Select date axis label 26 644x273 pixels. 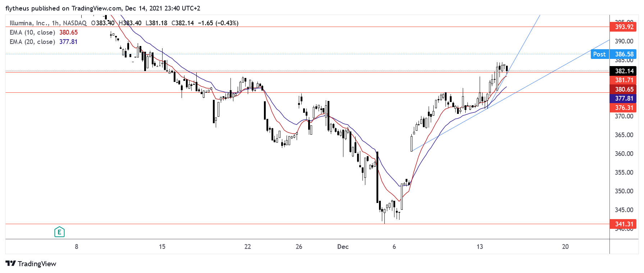pos(299,246)
